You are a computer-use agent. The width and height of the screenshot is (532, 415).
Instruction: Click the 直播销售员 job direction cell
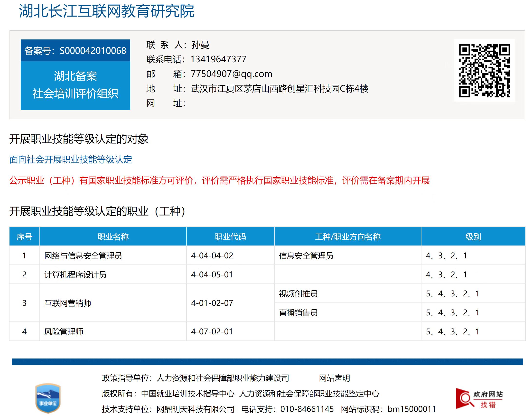(x=298, y=313)
